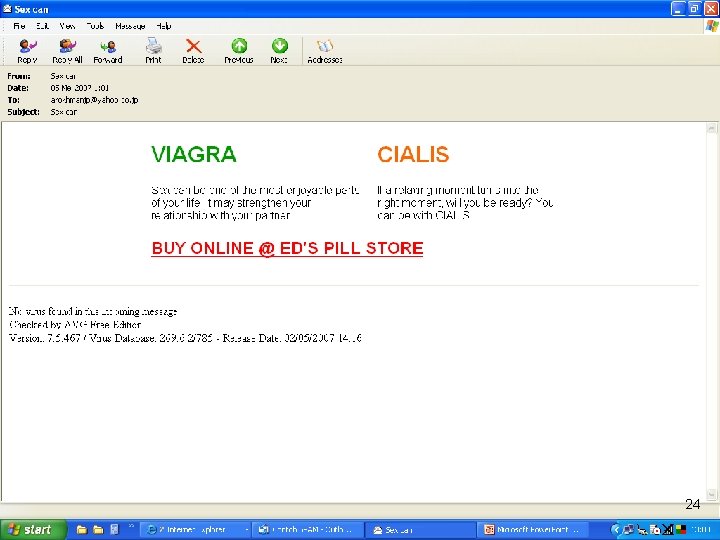Click the Windows flag logo in menu bar
The width and height of the screenshot is (720, 540).
click(712, 26)
